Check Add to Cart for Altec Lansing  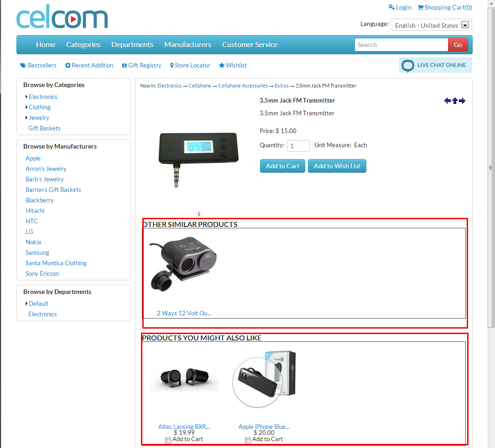[168, 440]
